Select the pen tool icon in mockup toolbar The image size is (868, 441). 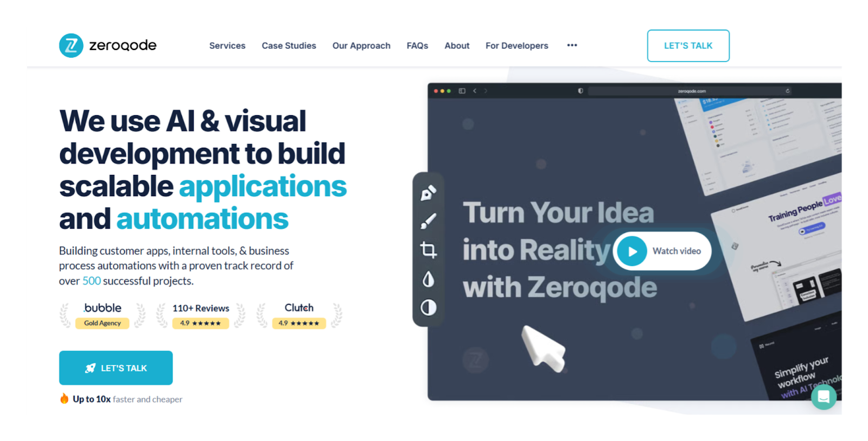pyautogui.click(x=429, y=193)
